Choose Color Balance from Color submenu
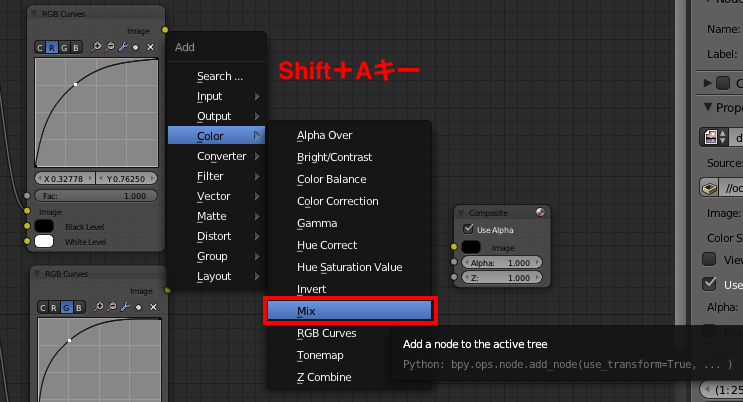743x402 pixels. (x=350, y=179)
